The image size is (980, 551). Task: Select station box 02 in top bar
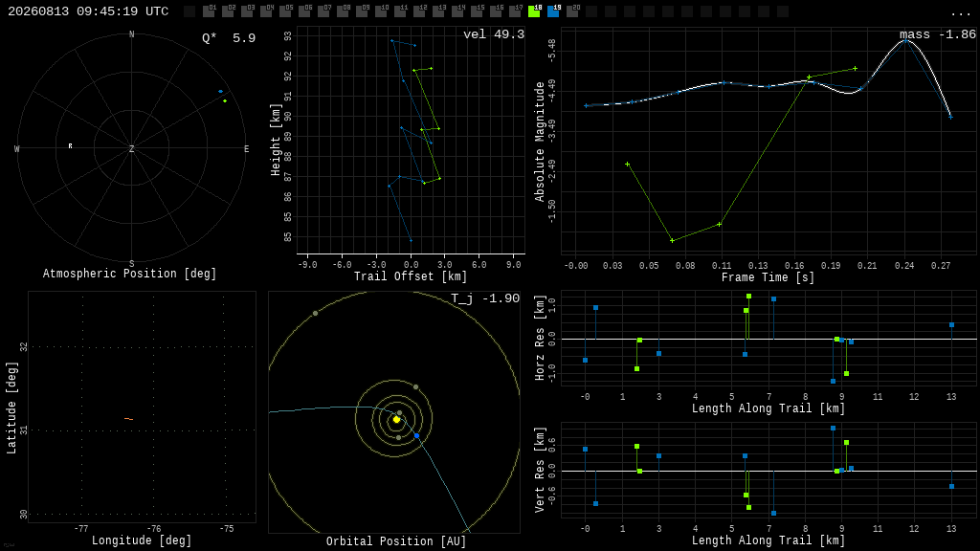[228, 11]
